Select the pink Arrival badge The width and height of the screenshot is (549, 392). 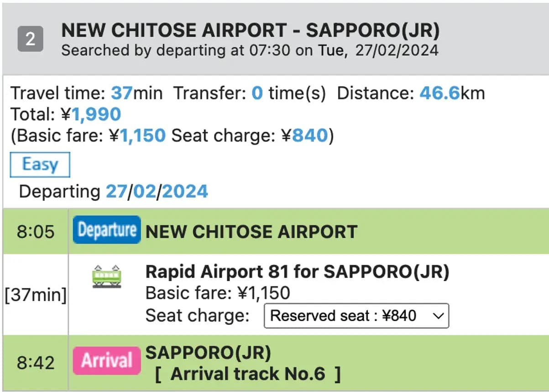pyautogui.click(x=106, y=360)
